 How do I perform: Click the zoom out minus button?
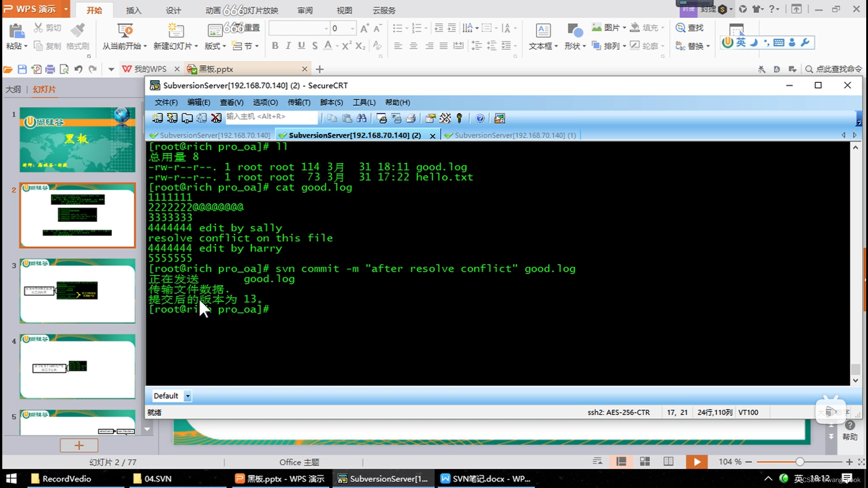[749, 462]
